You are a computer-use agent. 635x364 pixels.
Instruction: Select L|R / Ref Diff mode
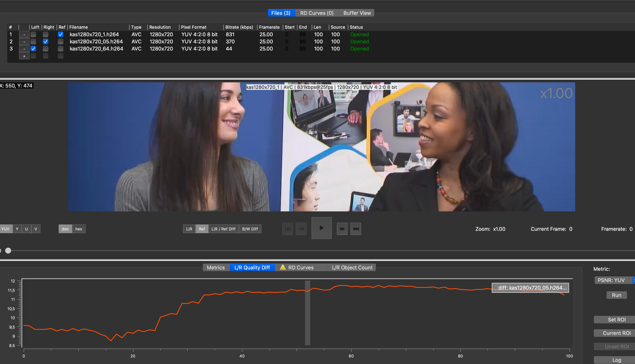click(x=224, y=229)
